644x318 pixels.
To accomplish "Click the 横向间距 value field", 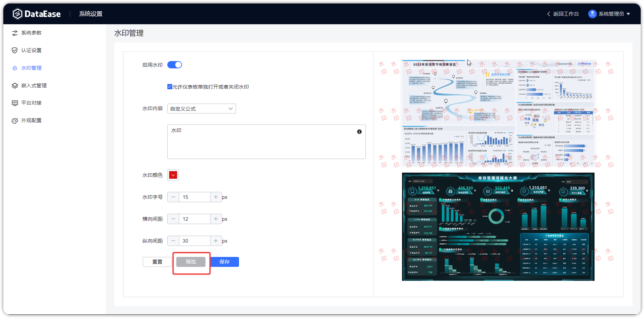I will [195, 219].
